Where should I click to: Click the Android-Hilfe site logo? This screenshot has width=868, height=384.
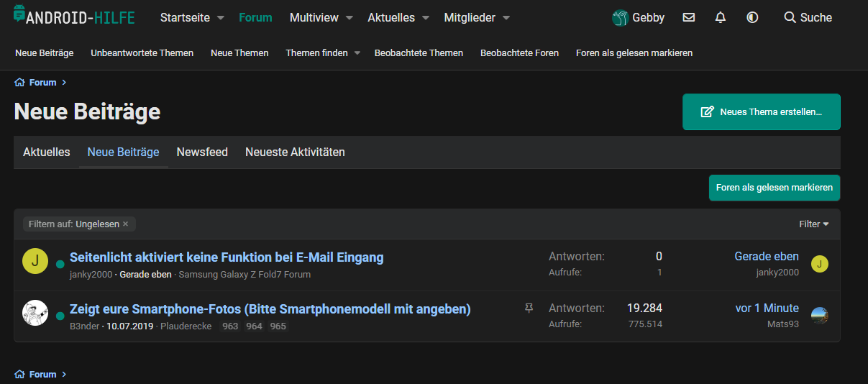click(x=74, y=17)
